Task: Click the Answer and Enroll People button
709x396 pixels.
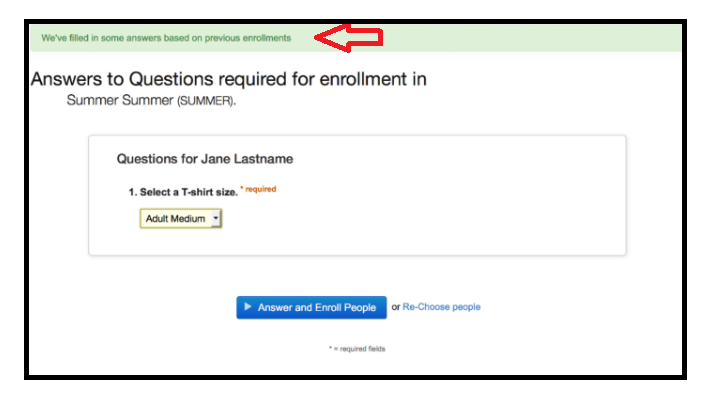Action: tap(311, 307)
